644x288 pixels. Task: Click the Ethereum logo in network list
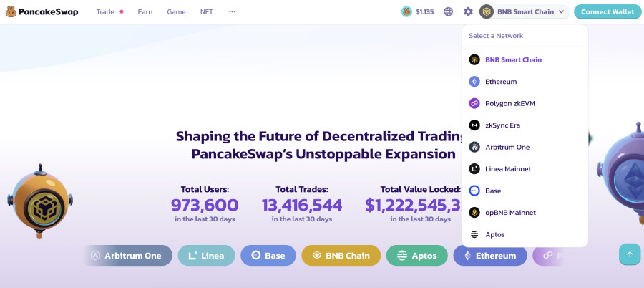pyautogui.click(x=474, y=82)
